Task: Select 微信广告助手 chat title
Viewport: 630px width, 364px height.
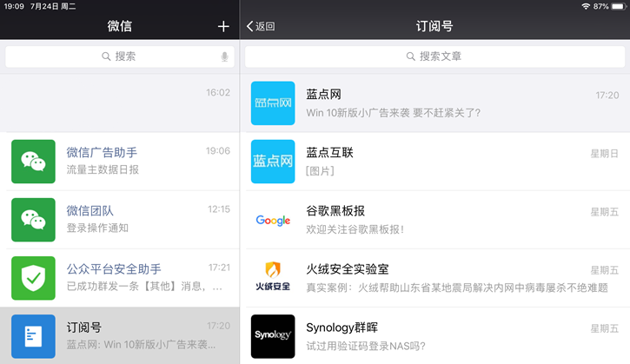Action: pyautogui.click(x=102, y=153)
